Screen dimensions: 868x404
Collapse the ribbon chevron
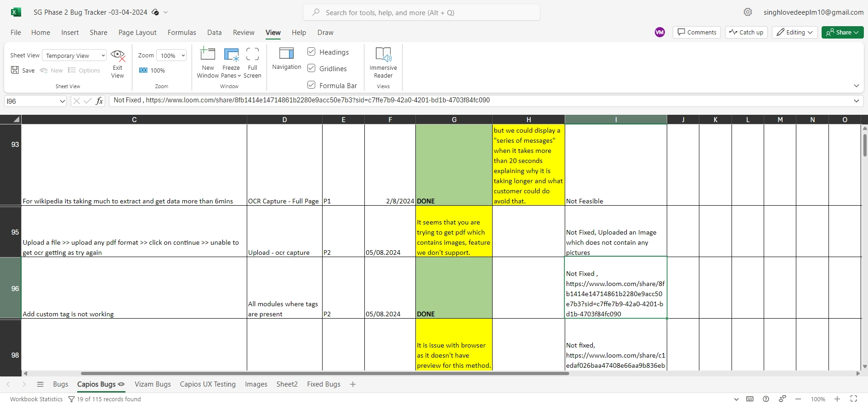(857, 86)
